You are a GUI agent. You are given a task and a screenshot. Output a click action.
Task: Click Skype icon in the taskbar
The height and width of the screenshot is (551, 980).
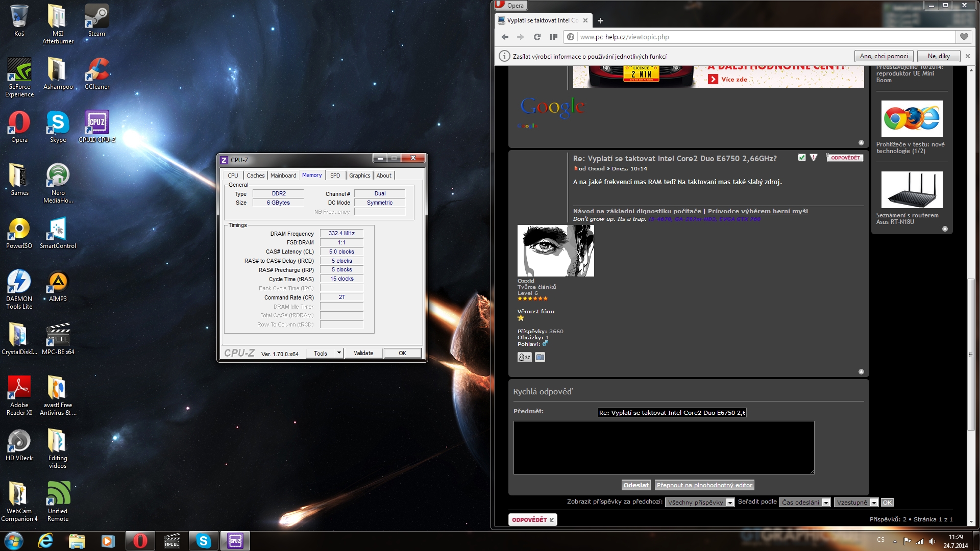tap(203, 541)
